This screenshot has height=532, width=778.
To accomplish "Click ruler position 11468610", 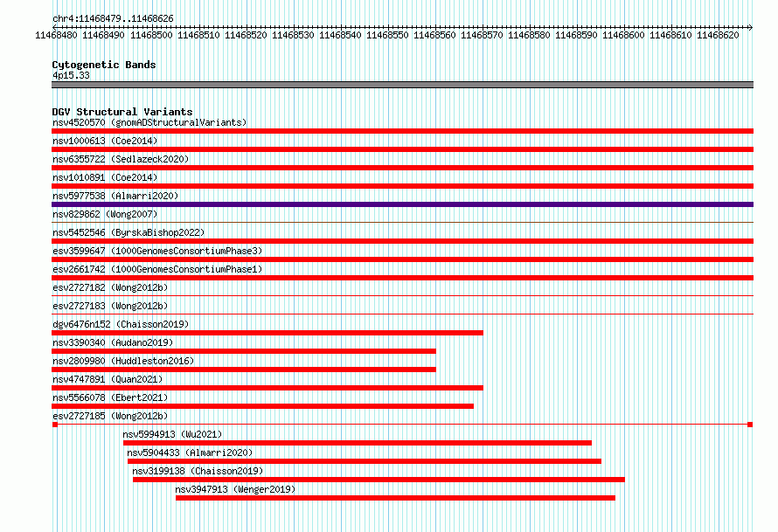I will coord(670,35).
